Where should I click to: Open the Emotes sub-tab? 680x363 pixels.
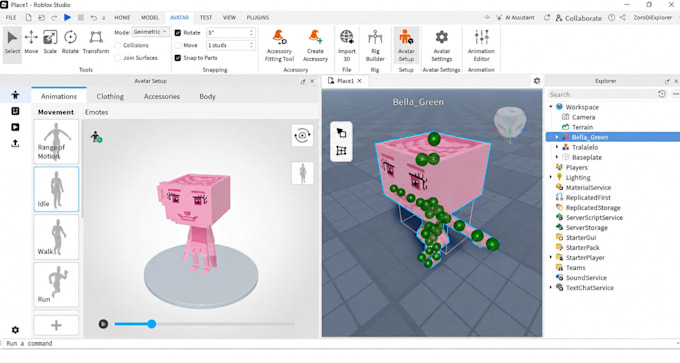click(x=96, y=112)
